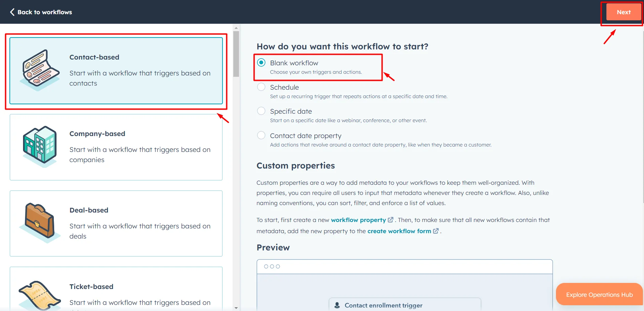Click the back chevron arrow icon
The width and height of the screenshot is (644, 311).
pos(12,12)
